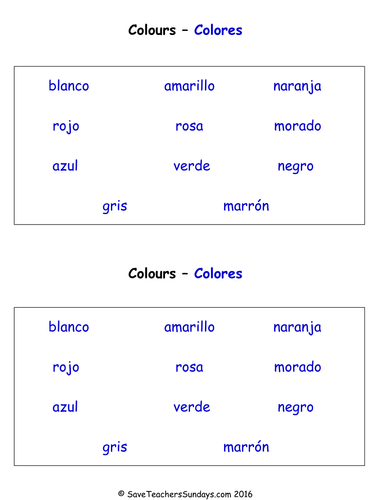Viewport: 375px width, 500px height.
Task: Select naranja in the bottom box
Action: [x=297, y=328]
